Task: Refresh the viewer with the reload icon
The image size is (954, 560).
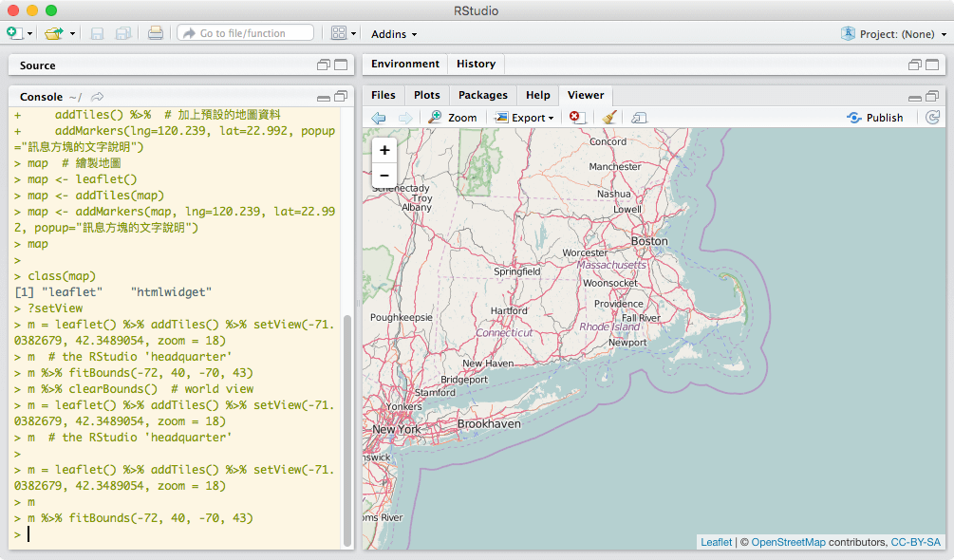Action: (x=932, y=118)
